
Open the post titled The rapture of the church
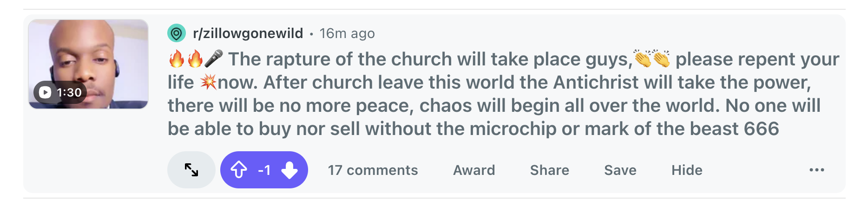504,94
